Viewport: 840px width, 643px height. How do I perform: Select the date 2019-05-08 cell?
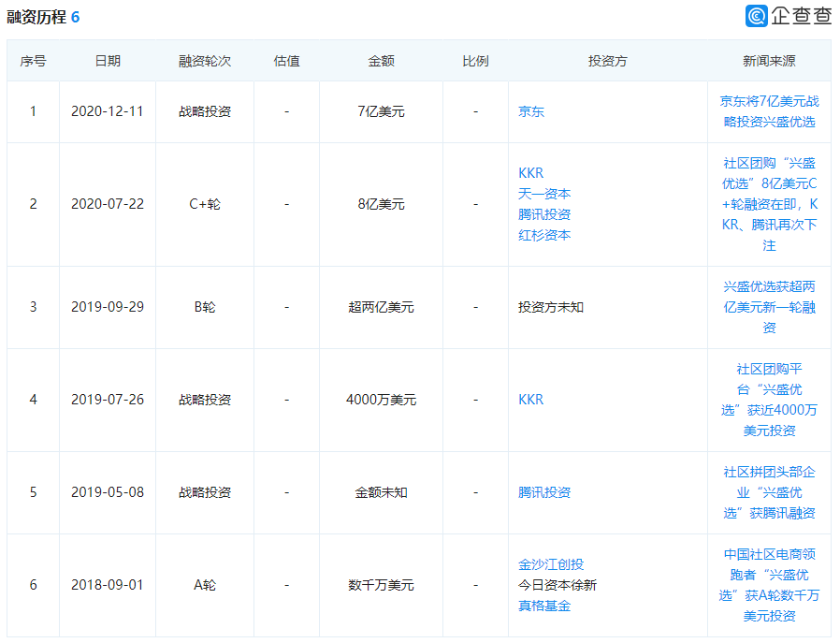(x=108, y=492)
